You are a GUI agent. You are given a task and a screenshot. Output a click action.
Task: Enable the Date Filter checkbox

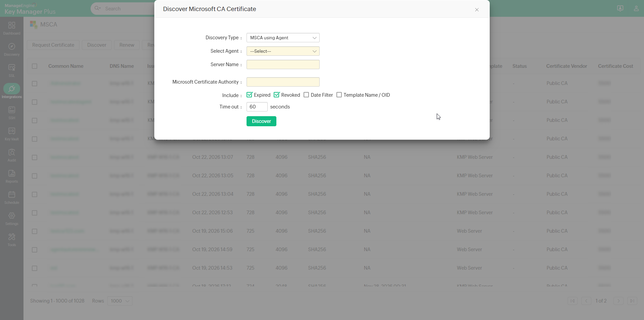[306, 95]
